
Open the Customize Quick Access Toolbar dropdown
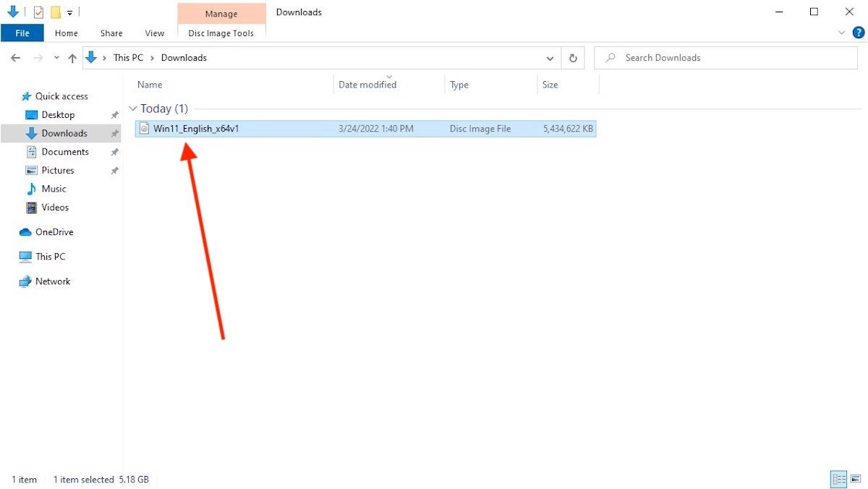pyautogui.click(x=70, y=12)
